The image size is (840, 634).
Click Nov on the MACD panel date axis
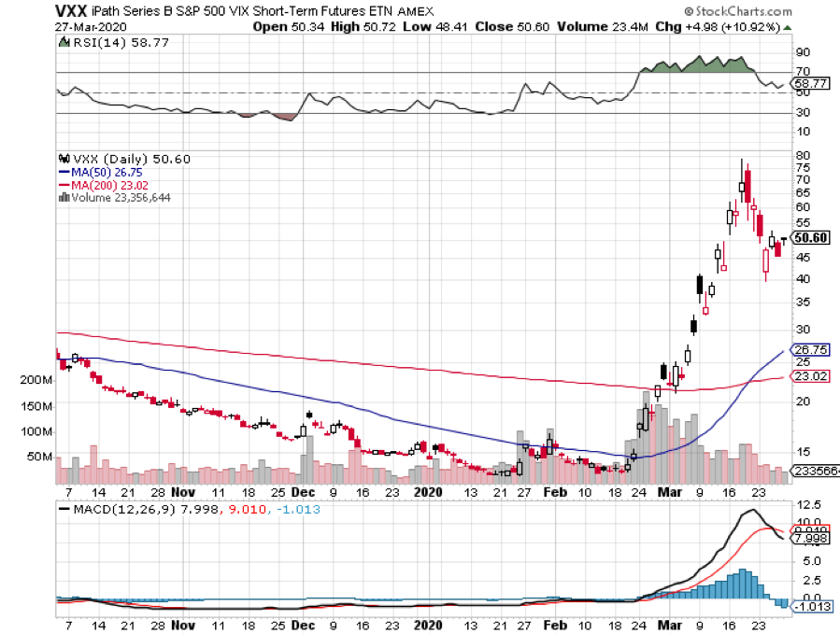[183, 626]
